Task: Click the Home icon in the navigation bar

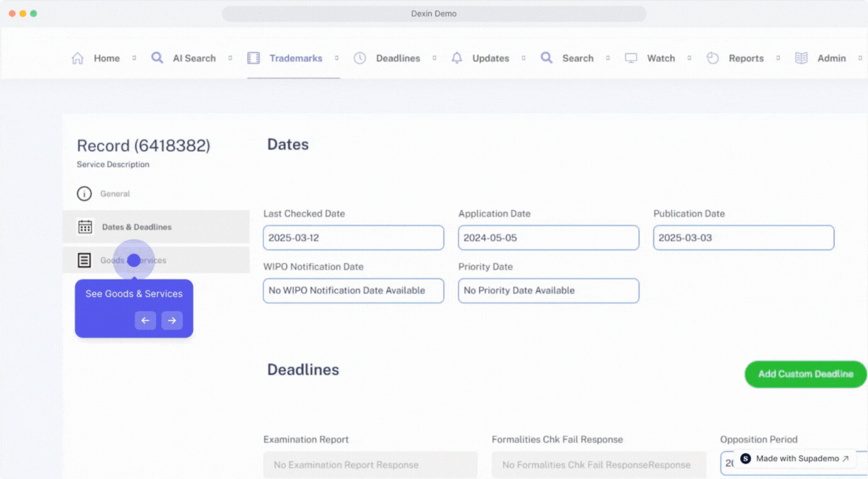Action: tap(78, 58)
